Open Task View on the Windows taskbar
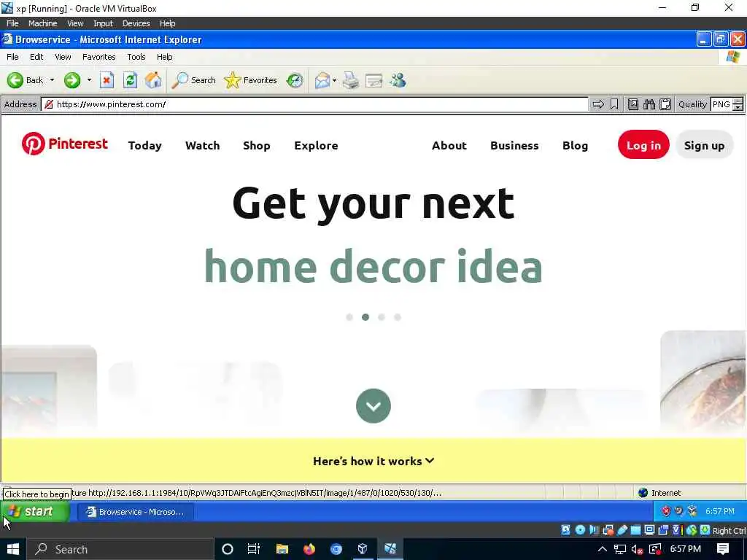The height and width of the screenshot is (560, 747). [x=253, y=549]
